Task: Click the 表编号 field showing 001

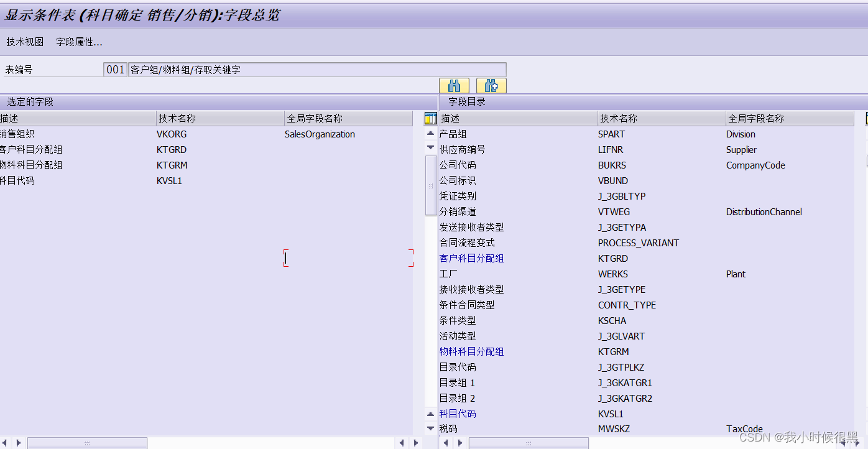Action: click(x=116, y=70)
